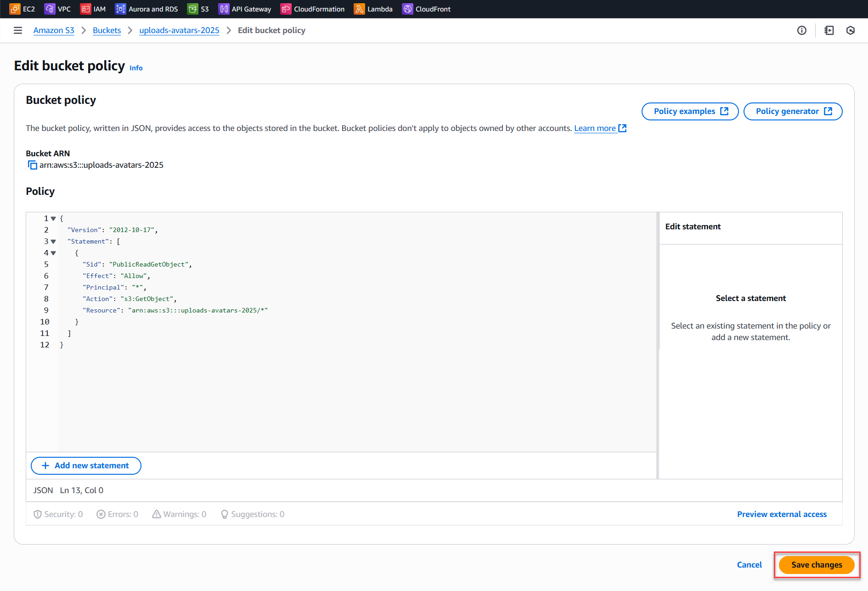The width and height of the screenshot is (868, 591).
Task: Collapse the Statement array fold on line 3
Action: [53, 242]
